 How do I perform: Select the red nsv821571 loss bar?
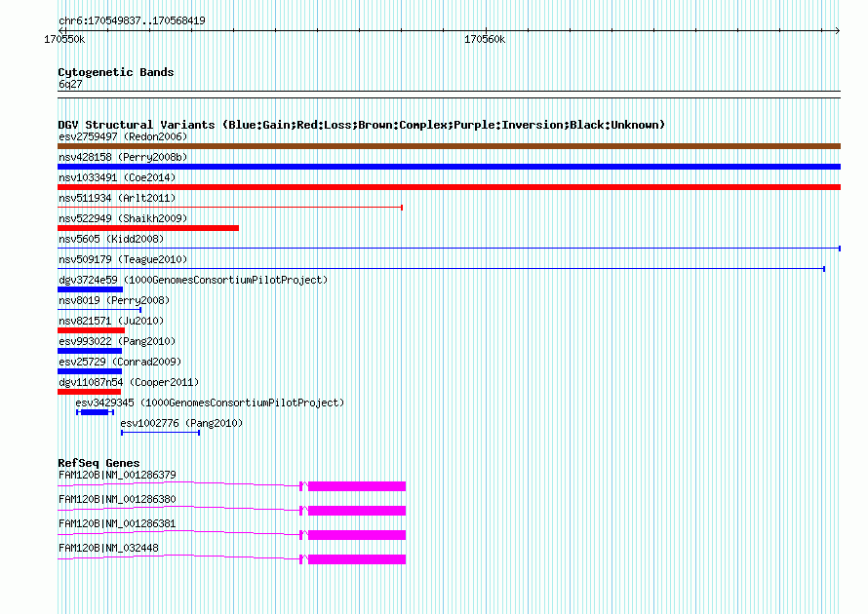(92, 330)
